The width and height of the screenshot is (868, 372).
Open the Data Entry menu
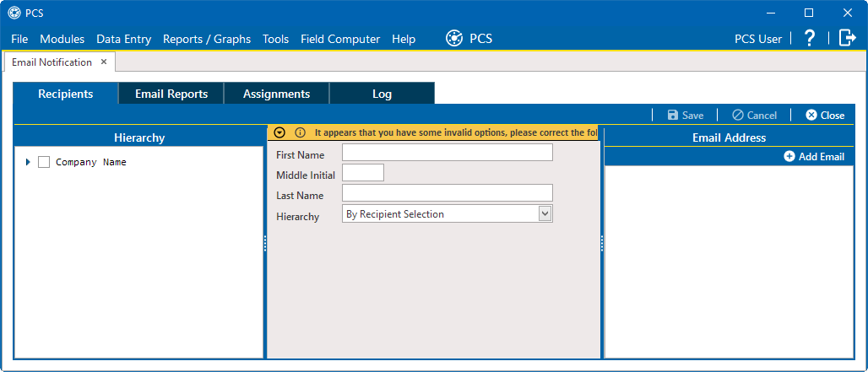click(x=123, y=40)
